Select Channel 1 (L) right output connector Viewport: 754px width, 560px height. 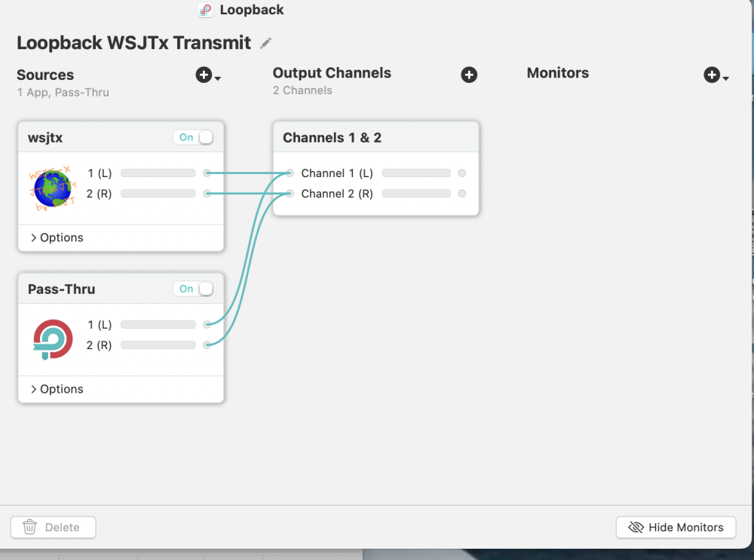pos(462,173)
